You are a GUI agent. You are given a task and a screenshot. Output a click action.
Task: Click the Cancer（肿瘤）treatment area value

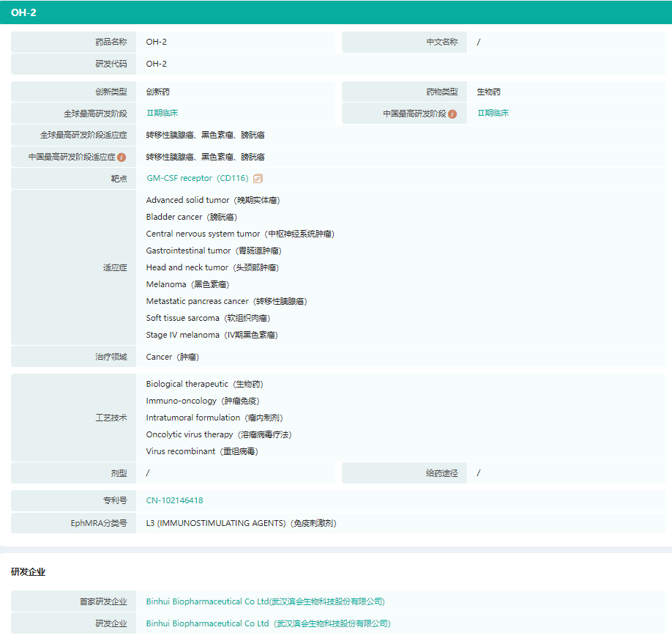(x=172, y=357)
